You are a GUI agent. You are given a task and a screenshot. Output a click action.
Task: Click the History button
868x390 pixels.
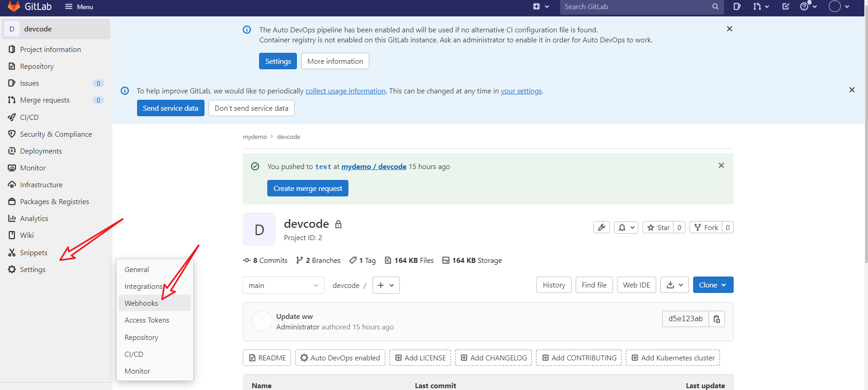[x=554, y=285]
